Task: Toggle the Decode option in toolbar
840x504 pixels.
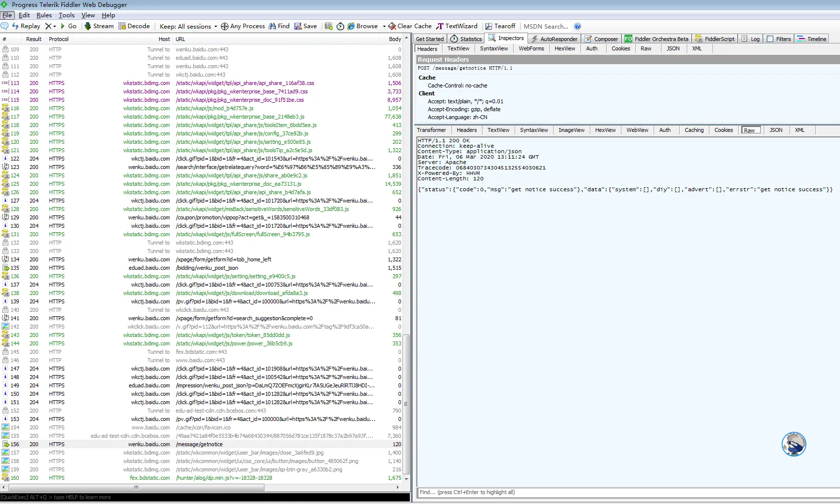Action: click(x=134, y=26)
